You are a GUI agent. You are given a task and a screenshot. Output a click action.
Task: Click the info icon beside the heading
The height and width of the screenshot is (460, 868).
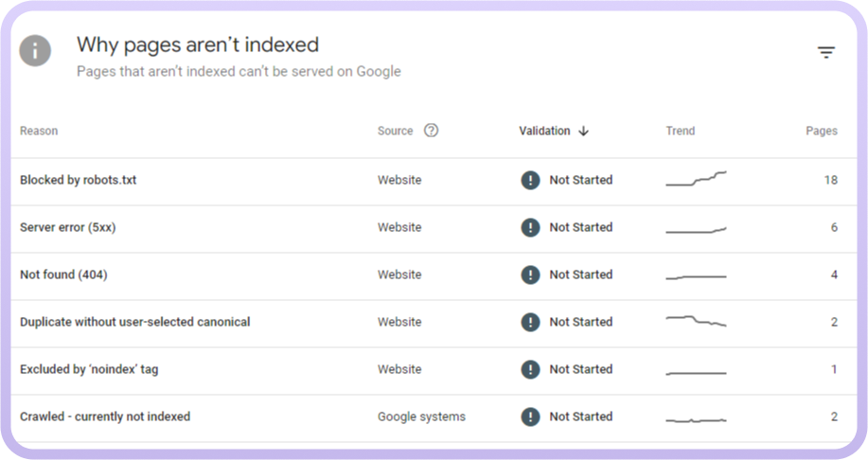(35, 50)
